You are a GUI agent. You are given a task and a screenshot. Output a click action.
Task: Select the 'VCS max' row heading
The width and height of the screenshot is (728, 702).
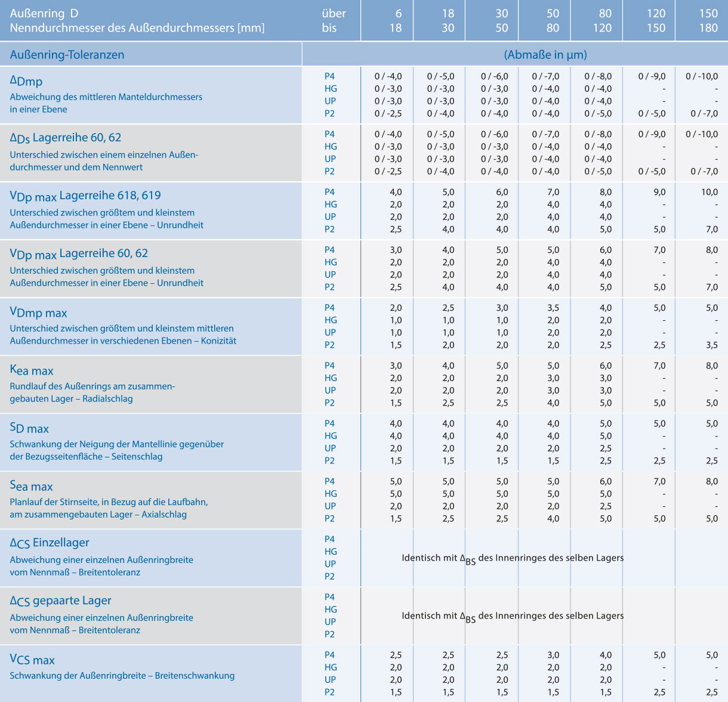coord(32,660)
